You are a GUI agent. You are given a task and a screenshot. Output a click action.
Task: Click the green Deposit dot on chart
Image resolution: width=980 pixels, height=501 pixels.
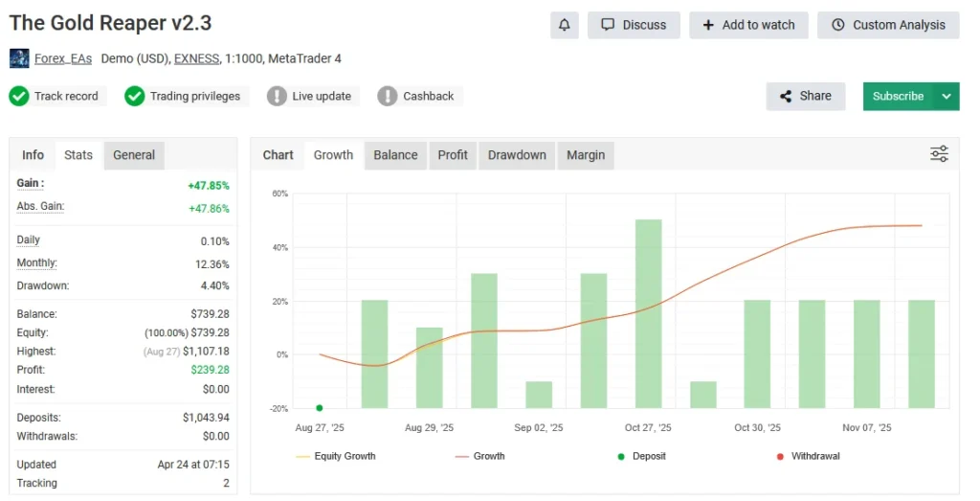pyautogui.click(x=320, y=408)
